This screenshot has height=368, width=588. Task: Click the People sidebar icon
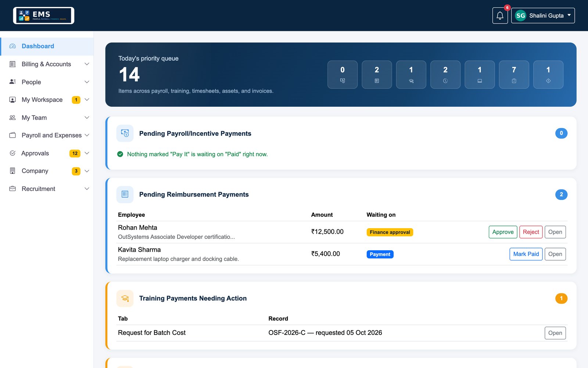coord(12,82)
